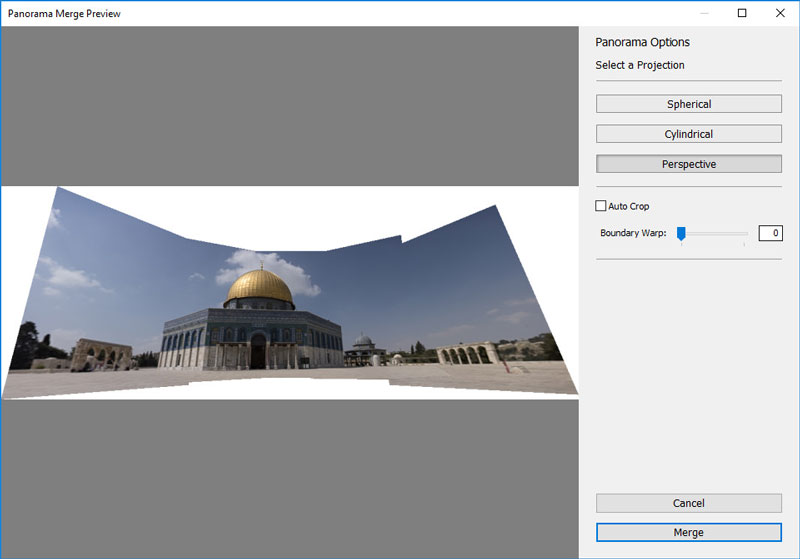Click the Panorama Options heading
Screen dimensions: 800x559
pyautogui.click(x=642, y=42)
